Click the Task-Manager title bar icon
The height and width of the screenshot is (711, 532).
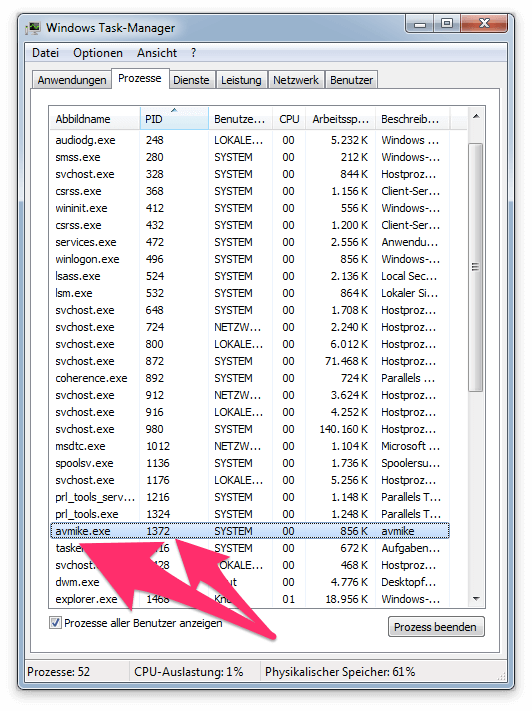click(x=34, y=28)
